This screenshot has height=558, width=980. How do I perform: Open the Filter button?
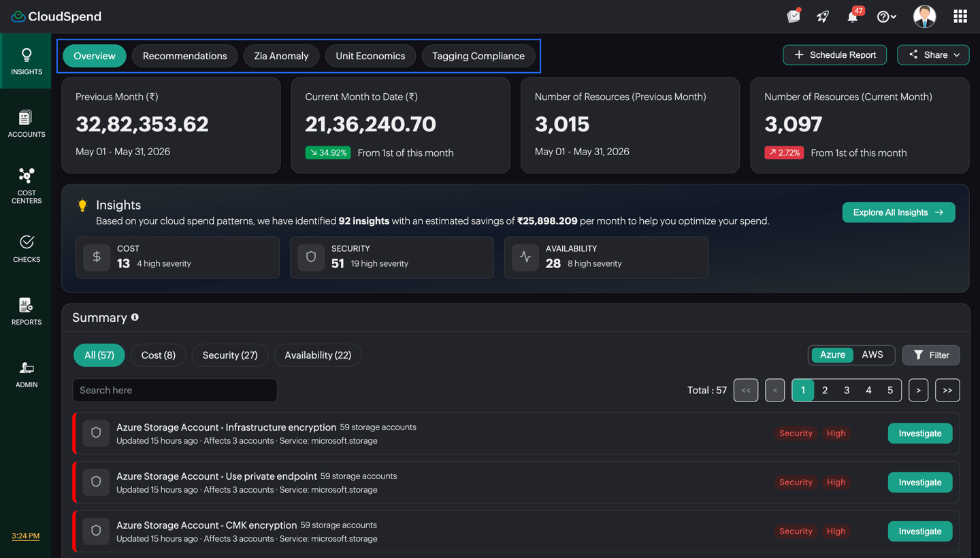pyautogui.click(x=931, y=355)
